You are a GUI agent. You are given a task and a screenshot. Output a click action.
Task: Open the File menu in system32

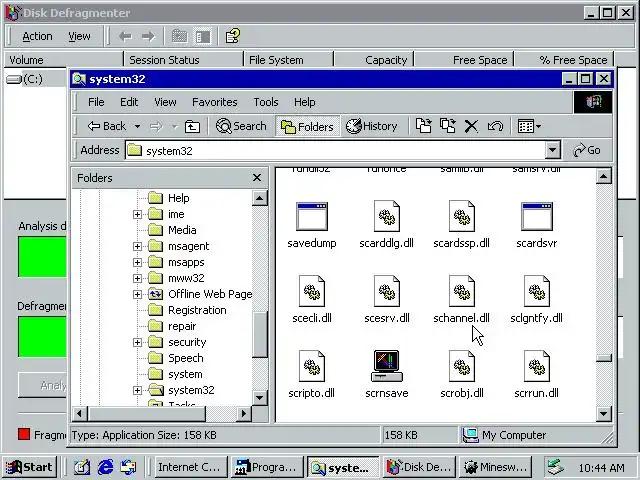[96, 102]
